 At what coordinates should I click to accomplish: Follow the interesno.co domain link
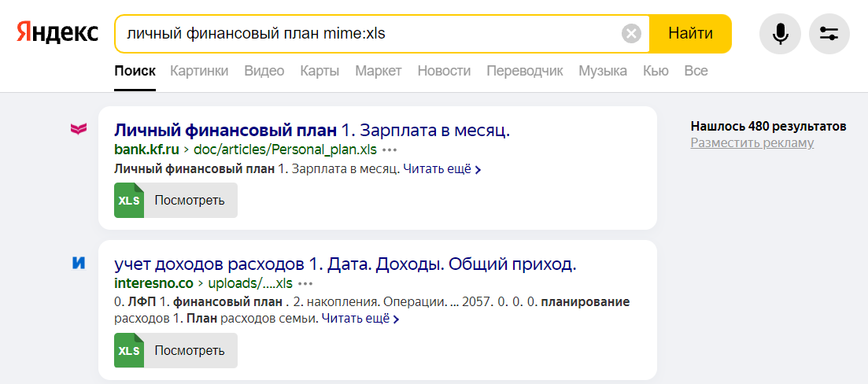pos(153,284)
